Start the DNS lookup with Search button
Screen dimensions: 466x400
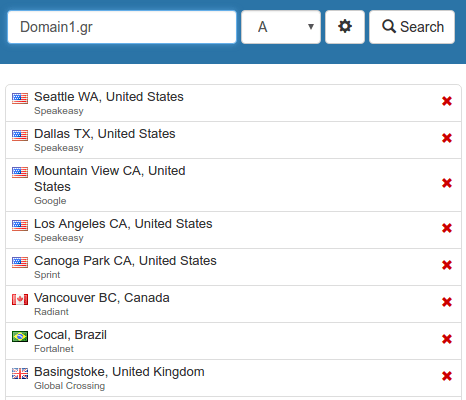412,27
